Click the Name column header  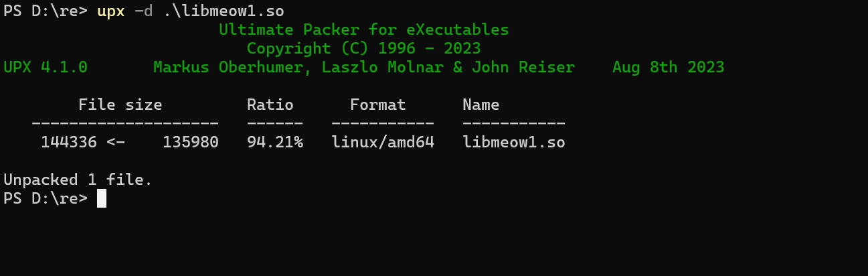coord(481,105)
